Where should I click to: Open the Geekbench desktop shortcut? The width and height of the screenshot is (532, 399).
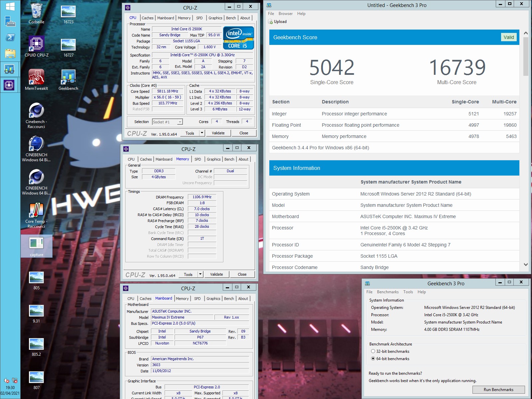pyautogui.click(x=68, y=80)
